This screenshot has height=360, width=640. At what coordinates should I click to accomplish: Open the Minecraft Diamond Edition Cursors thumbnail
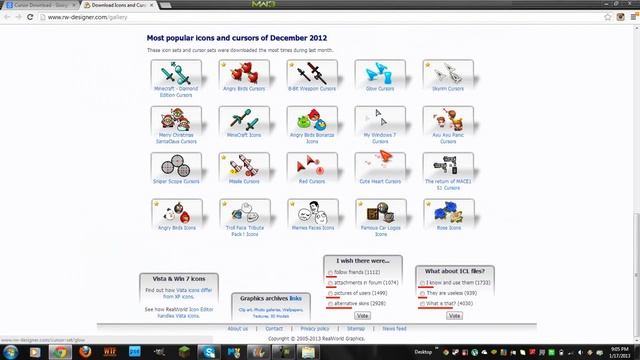point(176,73)
